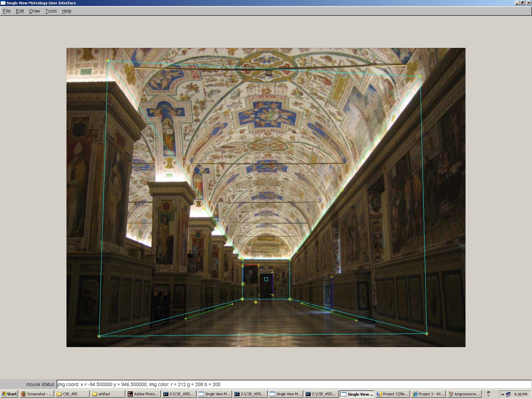Click the Windows Start button
532x399 pixels.
[x=9, y=394]
